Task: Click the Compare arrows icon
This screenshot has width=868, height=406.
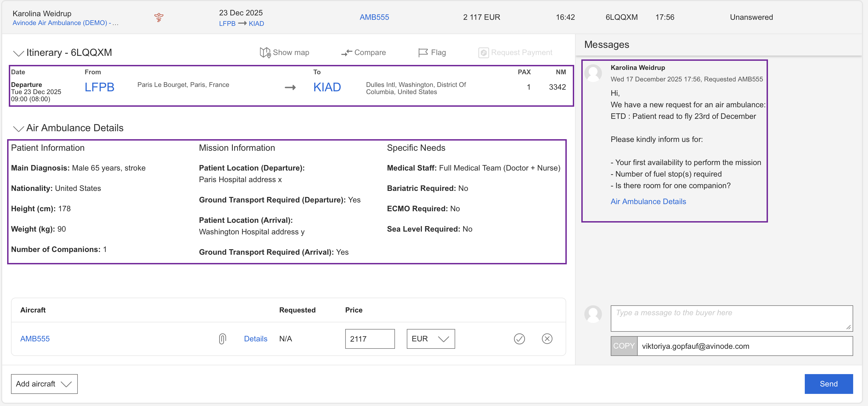Action: (x=346, y=53)
